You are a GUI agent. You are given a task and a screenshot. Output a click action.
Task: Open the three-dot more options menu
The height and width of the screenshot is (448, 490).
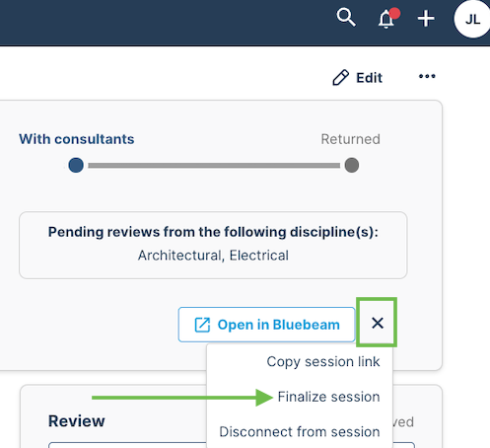427,76
